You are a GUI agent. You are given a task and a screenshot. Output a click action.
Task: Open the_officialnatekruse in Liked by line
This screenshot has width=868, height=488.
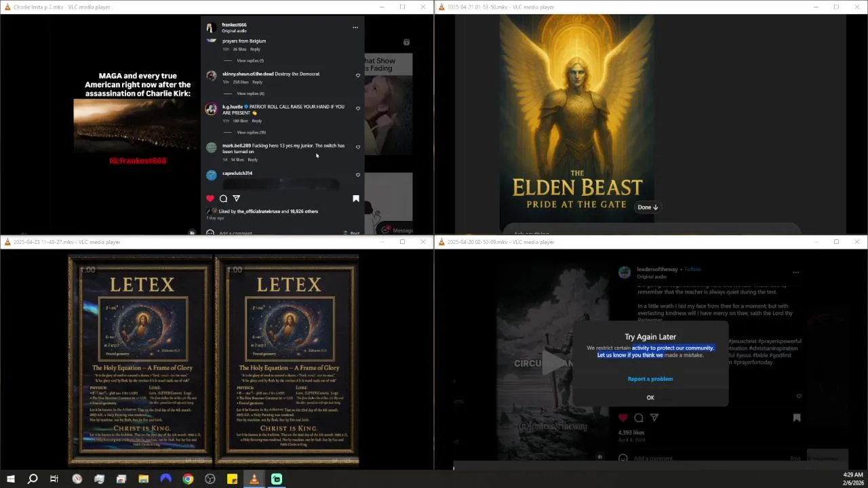pyautogui.click(x=258, y=211)
